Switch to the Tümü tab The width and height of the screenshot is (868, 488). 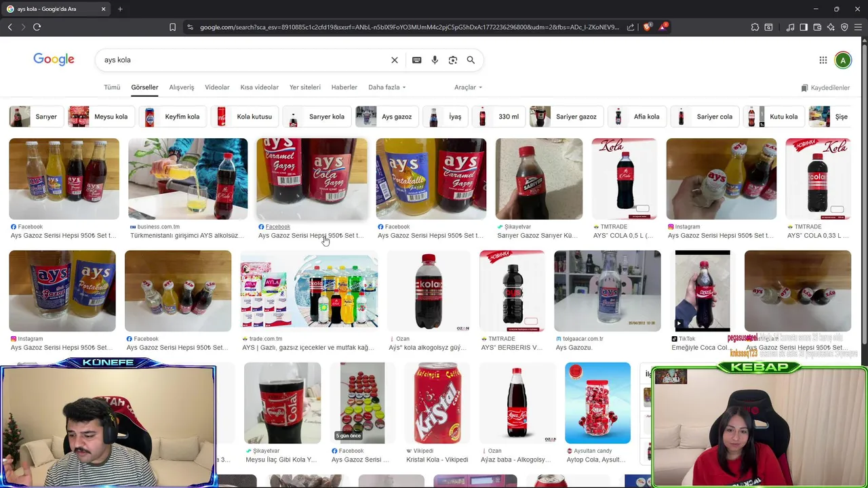[112, 87]
